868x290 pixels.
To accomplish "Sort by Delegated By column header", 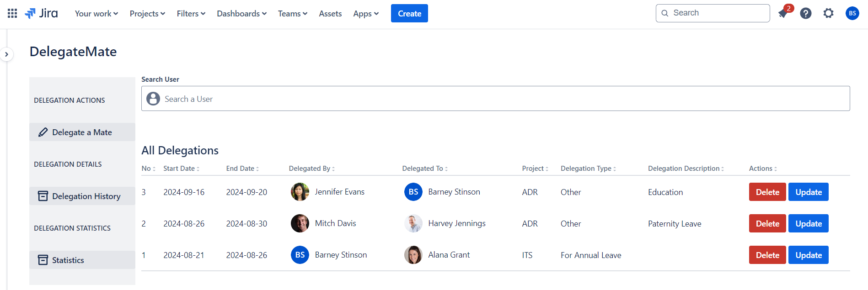I will coord(312,169).
